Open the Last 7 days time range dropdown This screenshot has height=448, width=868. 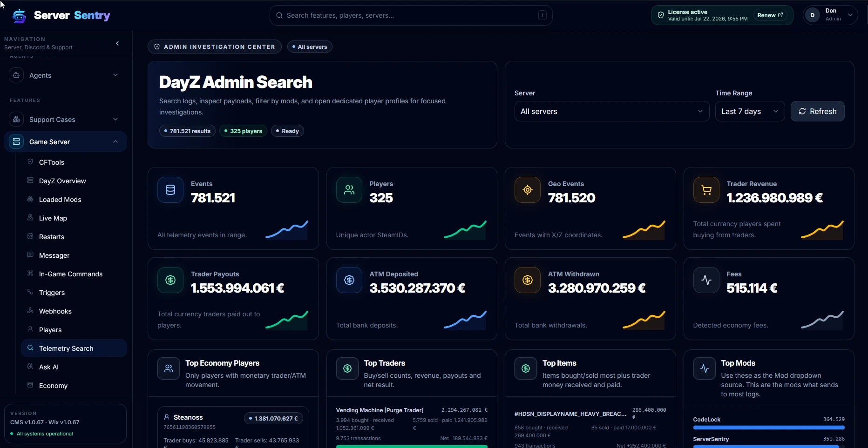click(750, 111)
